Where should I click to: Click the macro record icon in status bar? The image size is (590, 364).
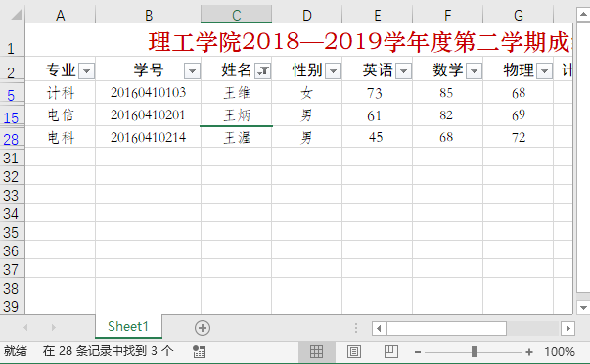point(199,352)
